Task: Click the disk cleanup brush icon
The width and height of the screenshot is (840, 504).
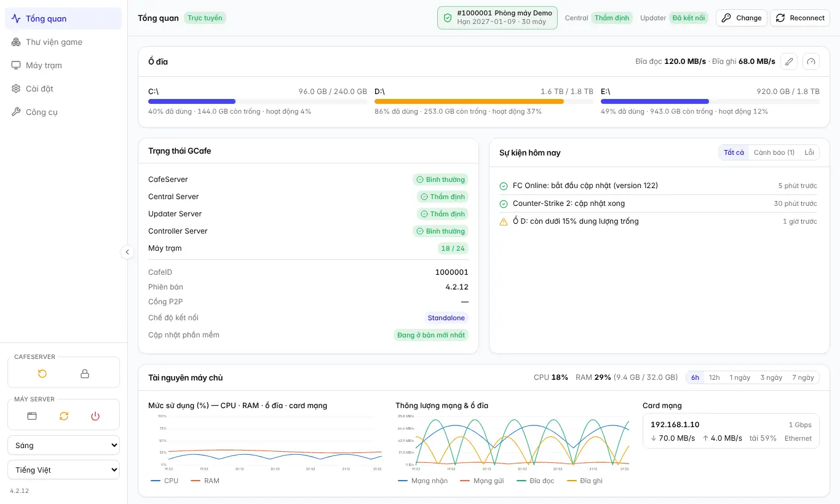Action: pyautogui.click(x=789, y=61)
